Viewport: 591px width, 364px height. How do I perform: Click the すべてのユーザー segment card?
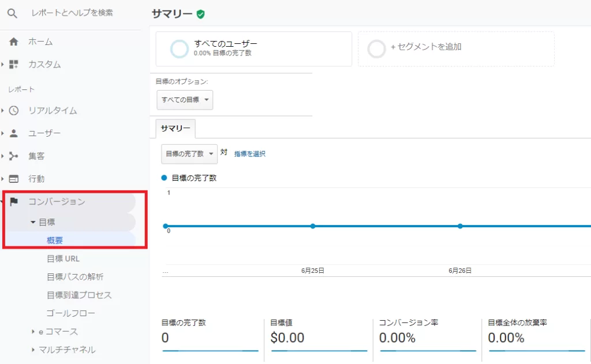pos(254,49)
